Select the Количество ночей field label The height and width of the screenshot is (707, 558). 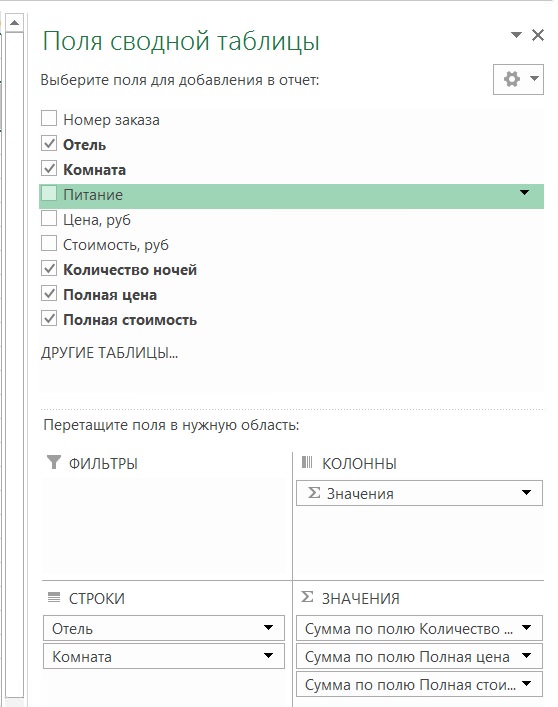130,270
